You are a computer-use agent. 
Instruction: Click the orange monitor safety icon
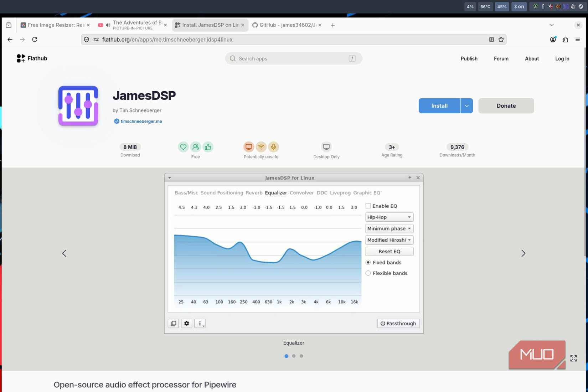click(249, 147)
